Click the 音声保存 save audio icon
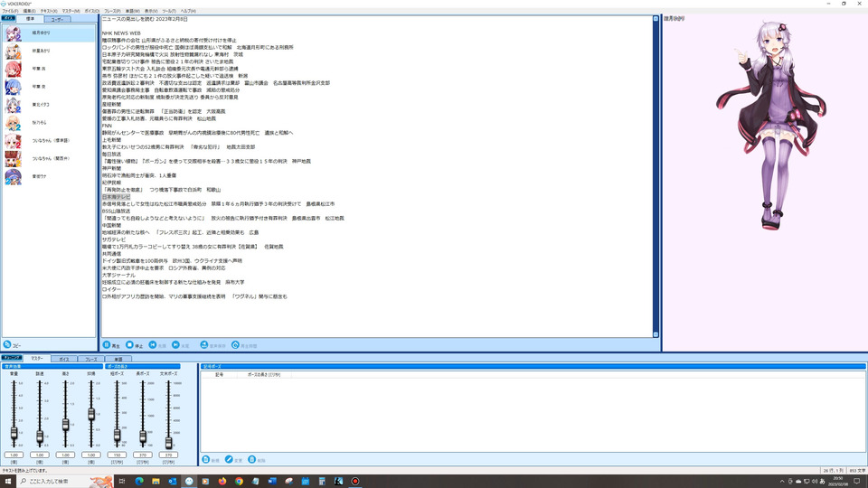The height and width of the screenshot is (488, 868). pos(203,344)
